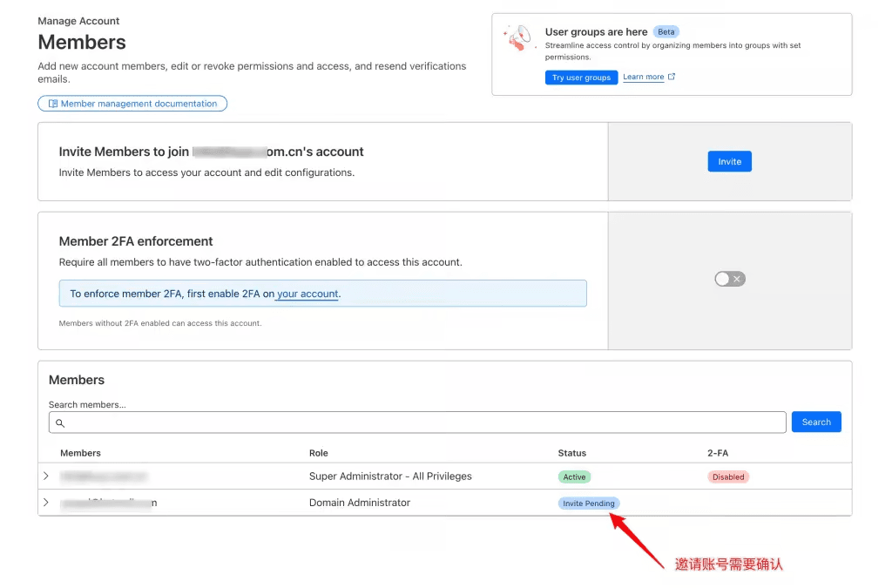The image size is (892, 588).
Task: Click the Try user groups button
Action: (581, 78)
